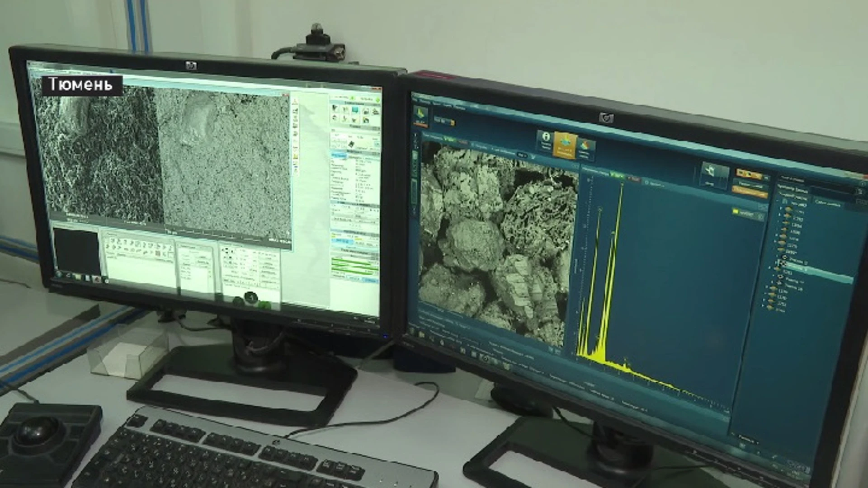Viewport: 868px width, 488px height.
Task: Click the lower orange button below the dark button
Action: point(750,192)
